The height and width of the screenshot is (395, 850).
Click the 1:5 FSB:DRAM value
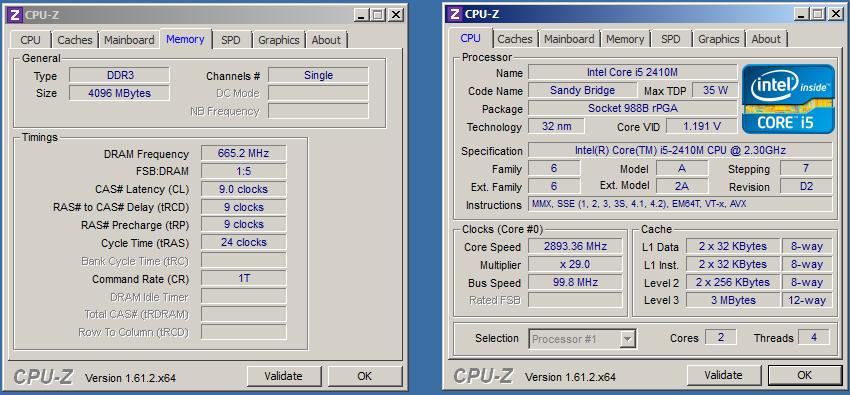243,171
